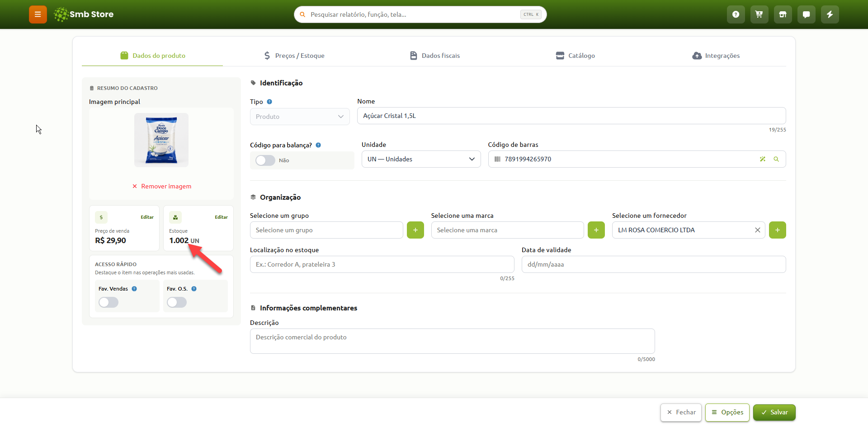Viewport: 868px width, 427px height.
Task: Switch to Dados fiscais tab
Action: click(x=435, y=56)
